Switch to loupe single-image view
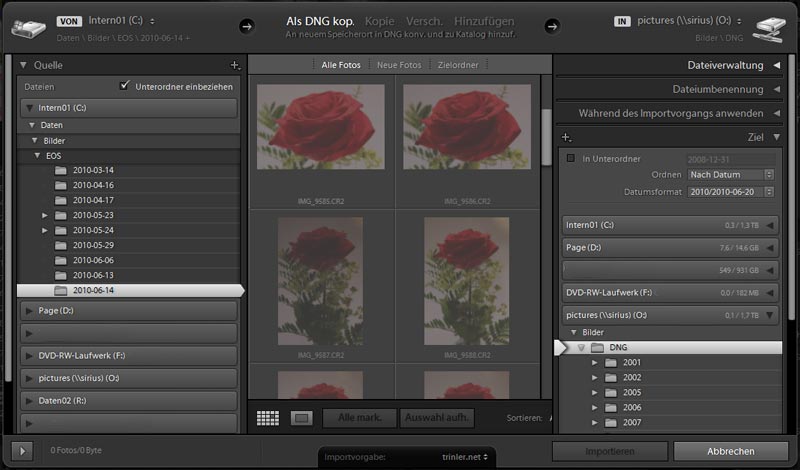This screenshot has height=470, width=800. click(x=302, y=418)
